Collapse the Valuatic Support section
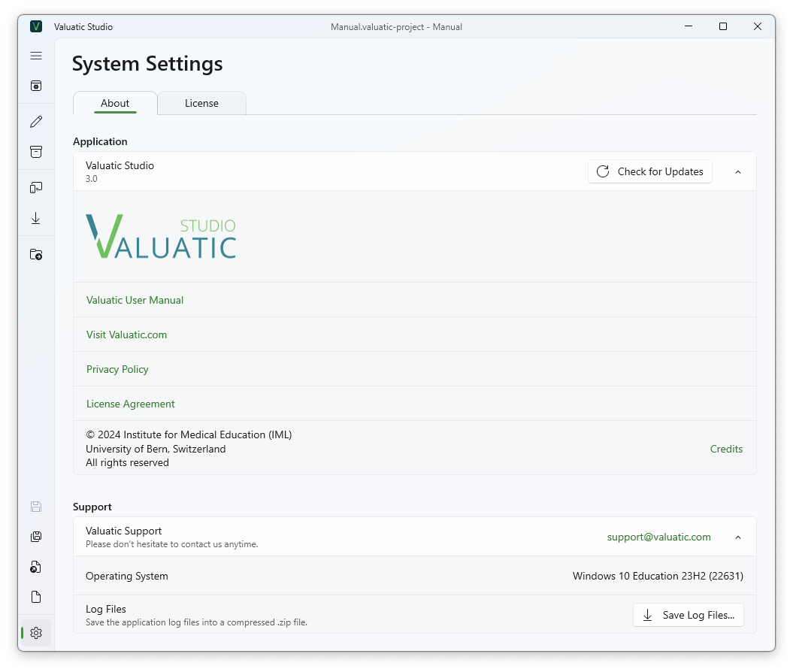 [x=738, y=537]
